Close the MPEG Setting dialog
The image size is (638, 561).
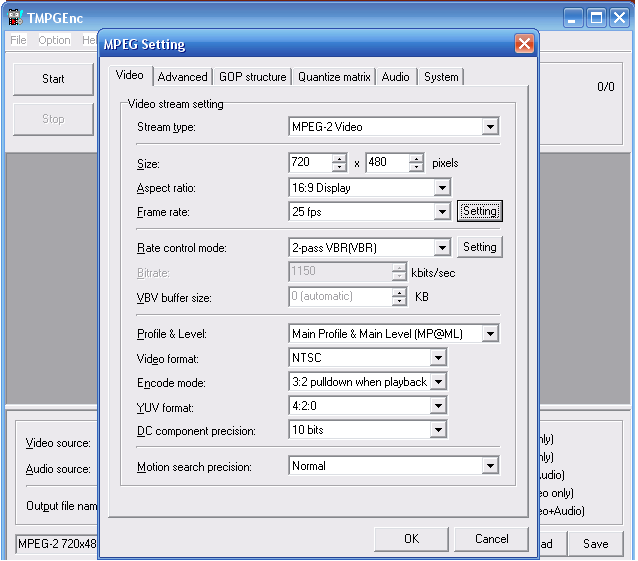pos(524,43)
